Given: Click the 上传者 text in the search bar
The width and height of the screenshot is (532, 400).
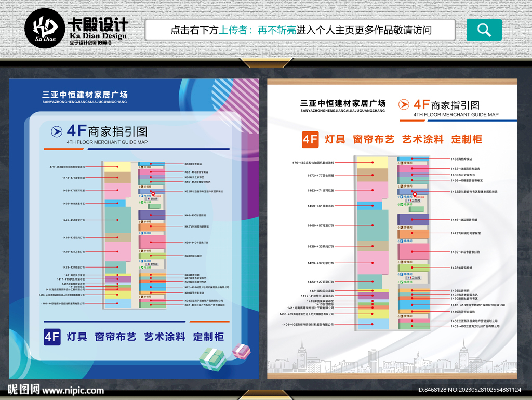Looking at the screenshot, I should [x=233, y=30].
